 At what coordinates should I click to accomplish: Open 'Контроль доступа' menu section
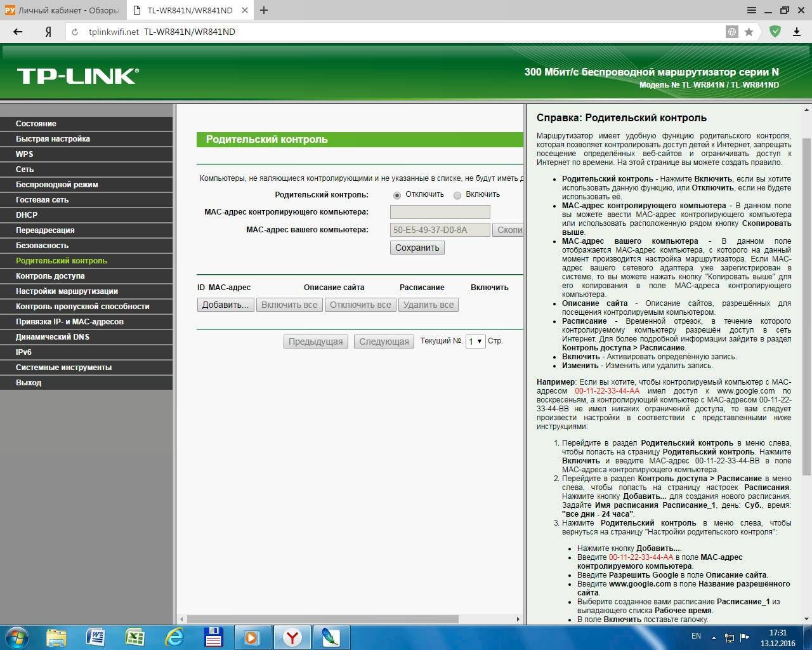tap(50, 276)
